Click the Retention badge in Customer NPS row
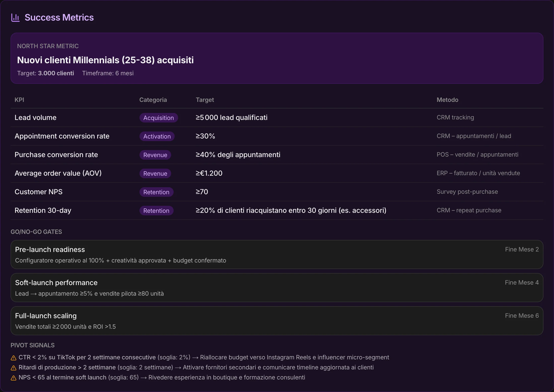554x392 pixels. point(156,192)
